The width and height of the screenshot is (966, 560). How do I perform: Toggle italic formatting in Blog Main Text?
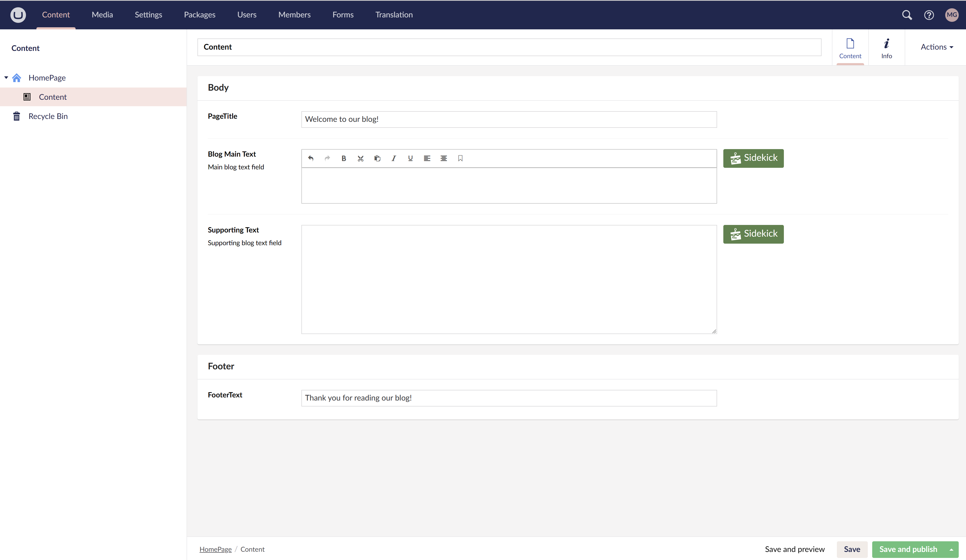(394, 158)
